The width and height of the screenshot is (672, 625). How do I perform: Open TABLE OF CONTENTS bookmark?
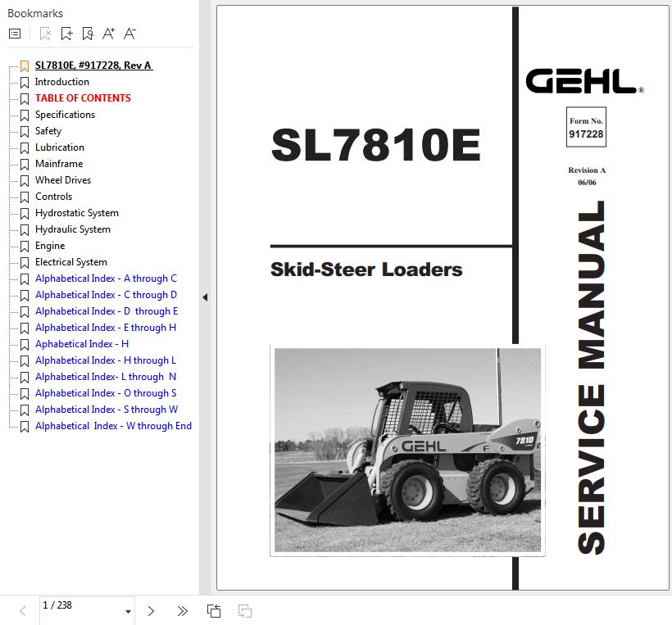point(83,98)
